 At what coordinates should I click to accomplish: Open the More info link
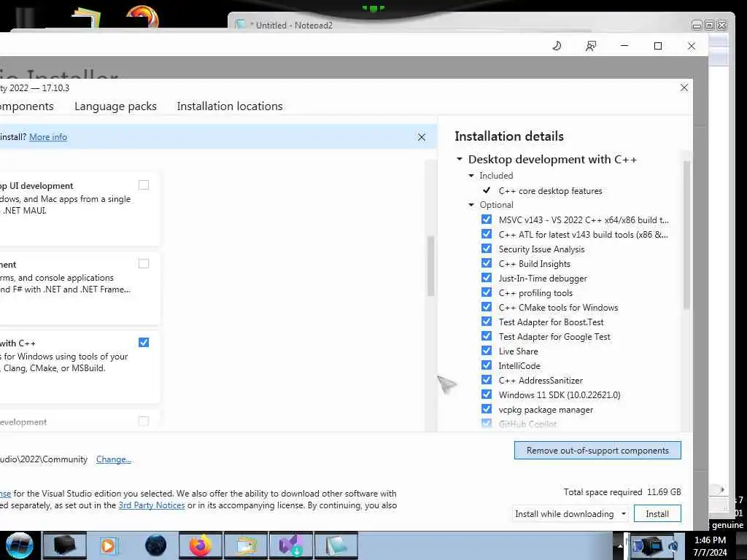click(x=48, y=137)
